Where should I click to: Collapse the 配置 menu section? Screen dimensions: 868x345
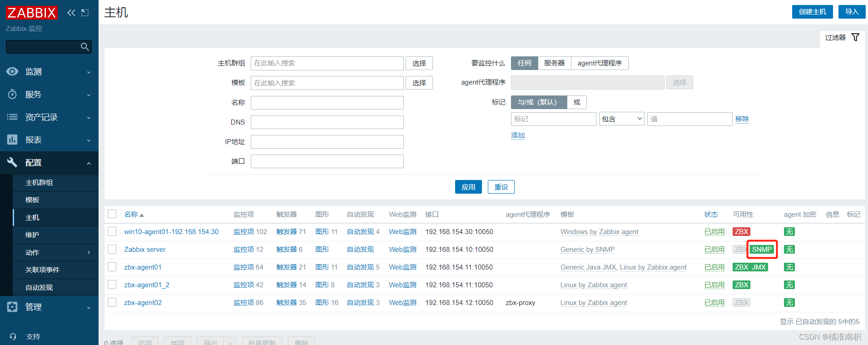(89, 163)
